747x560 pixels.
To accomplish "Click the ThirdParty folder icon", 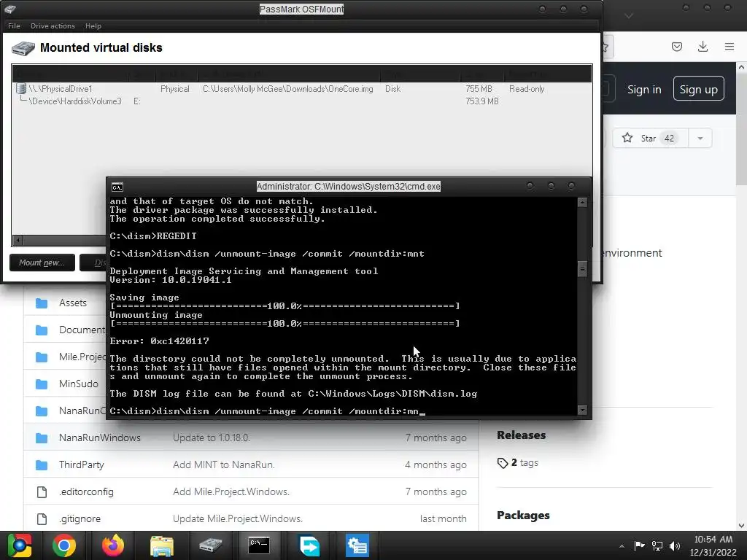I will tap(42, 464).
